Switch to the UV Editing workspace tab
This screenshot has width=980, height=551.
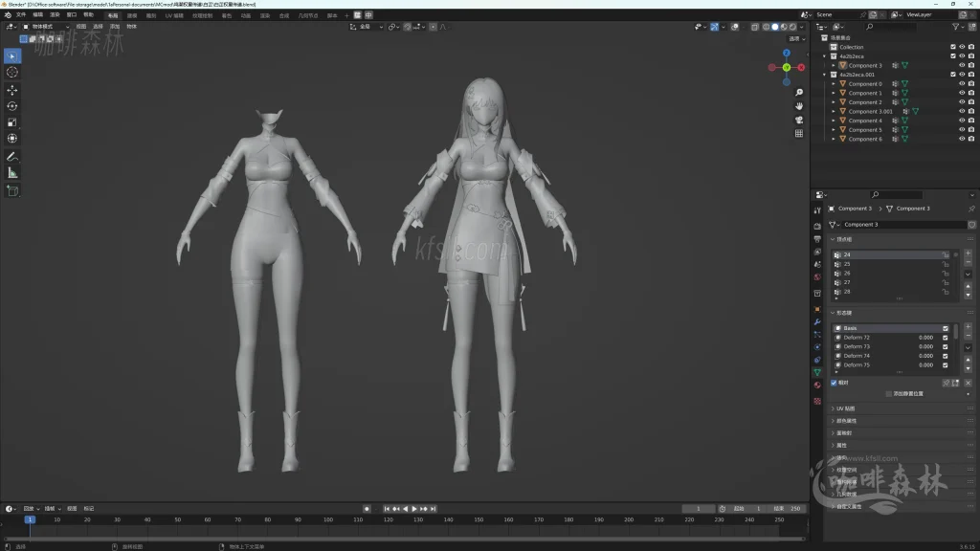pyautogui.click(x=174, y=15)
